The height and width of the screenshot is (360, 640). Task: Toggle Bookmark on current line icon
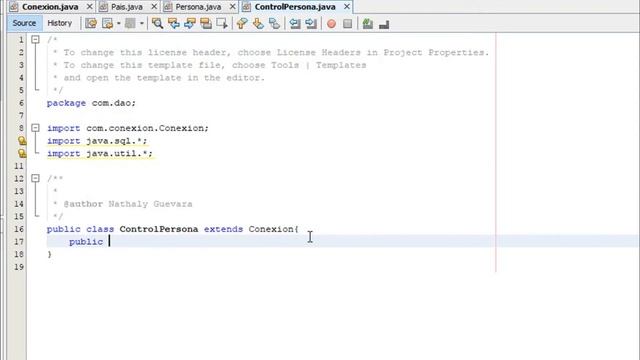274,24
